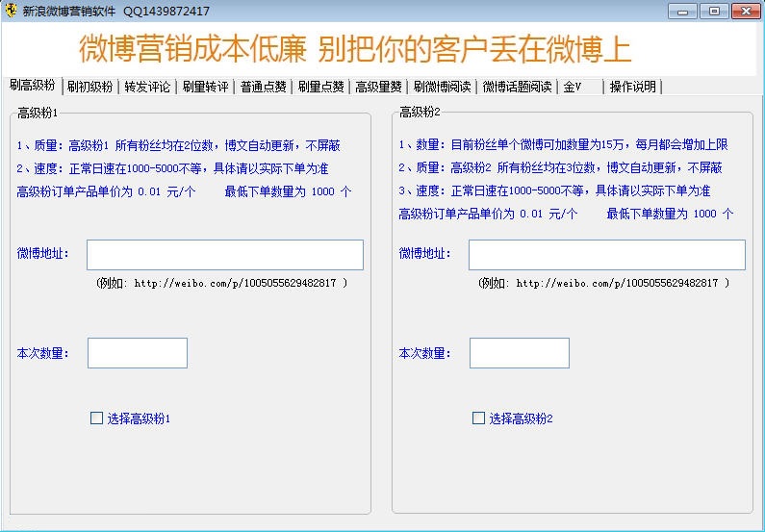Open the 金V tab
This screenshot has width=765, height=532.
[x=581, y=87]
